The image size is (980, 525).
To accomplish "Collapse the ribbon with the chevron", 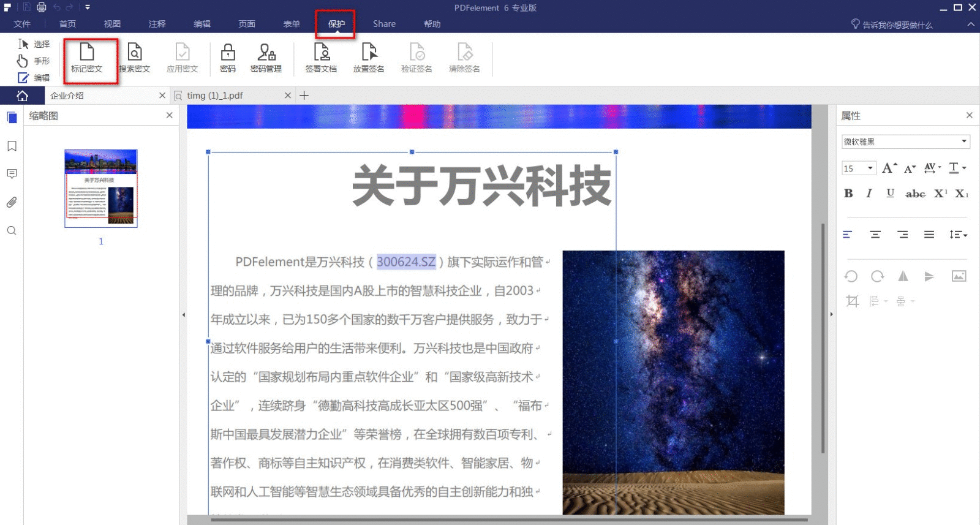I will tap(971, 25).
